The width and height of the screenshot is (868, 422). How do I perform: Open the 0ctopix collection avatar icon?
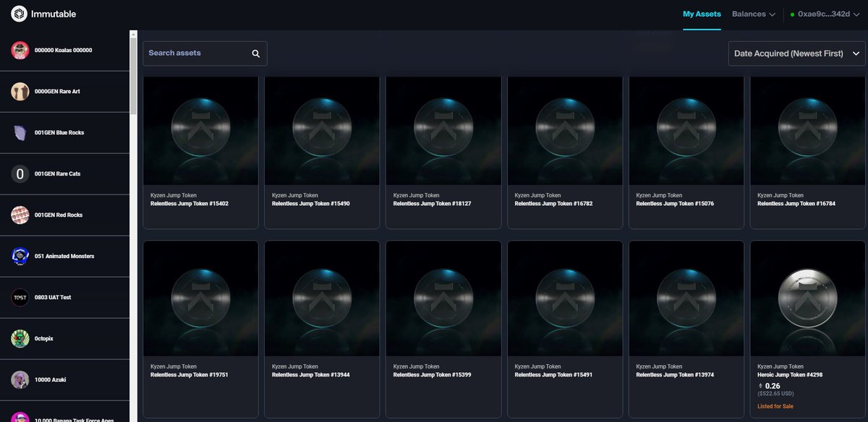pos(20,339)
